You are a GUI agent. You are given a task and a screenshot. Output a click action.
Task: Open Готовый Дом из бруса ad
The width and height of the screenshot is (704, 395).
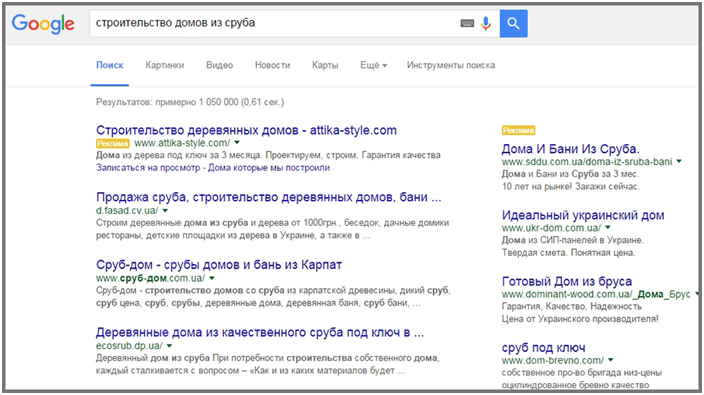pos(567,281)
